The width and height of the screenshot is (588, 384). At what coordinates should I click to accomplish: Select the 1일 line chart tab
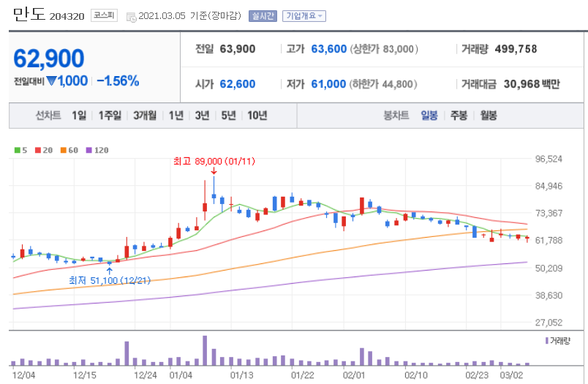point(79,116)
